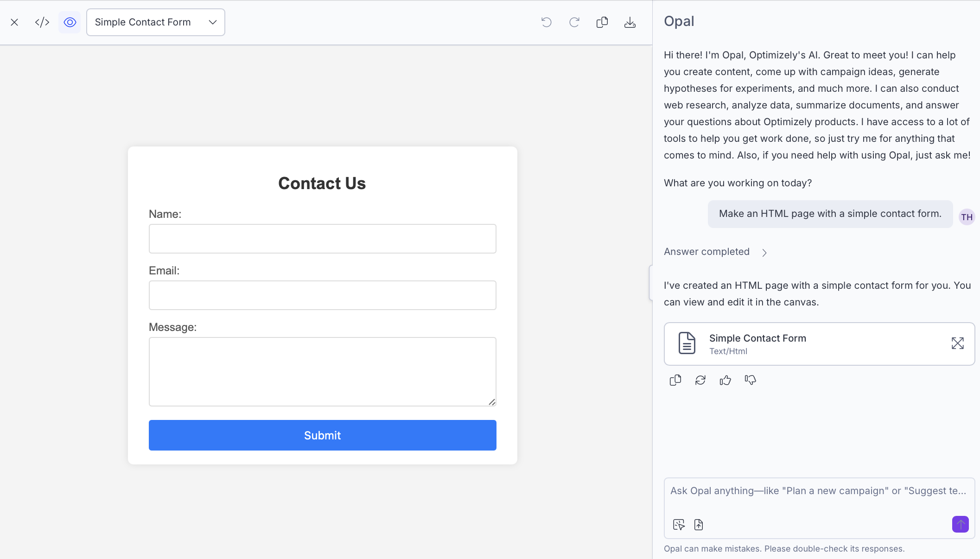Viewport: 980px width, 559px height.
Task: Expand the artifact to full screen
Action: click(957, 343)
